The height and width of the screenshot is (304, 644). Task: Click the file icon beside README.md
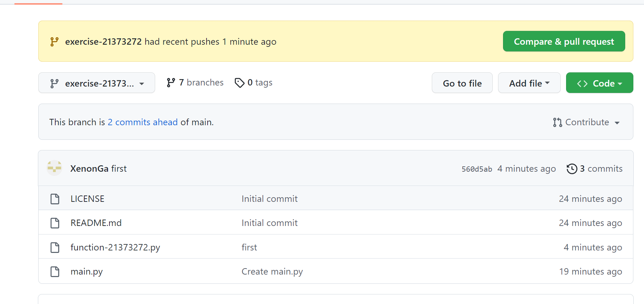pyautogui.click(x=55, y=223)
